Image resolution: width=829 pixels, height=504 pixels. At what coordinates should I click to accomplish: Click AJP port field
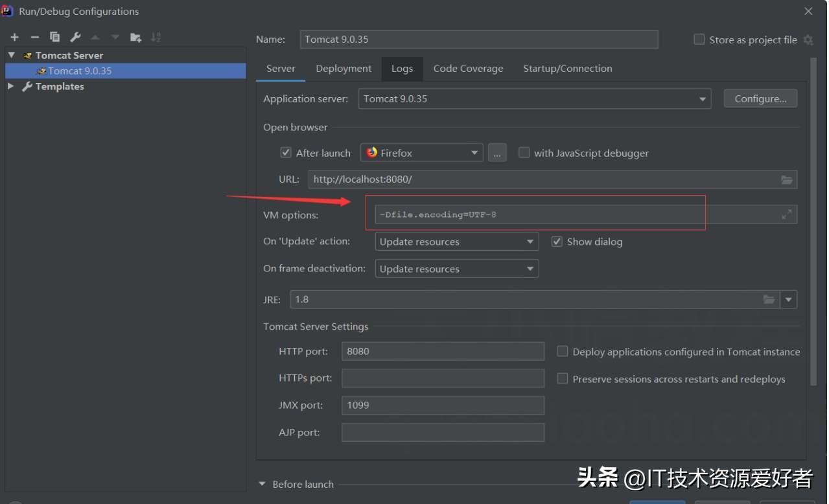click(x=443, y=432)
